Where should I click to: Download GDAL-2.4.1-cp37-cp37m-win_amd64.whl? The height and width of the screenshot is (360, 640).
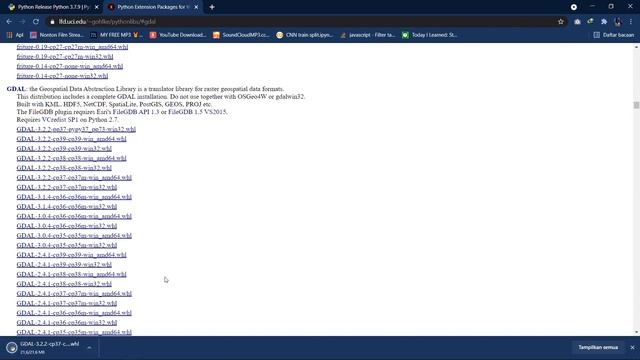point(74,293)
